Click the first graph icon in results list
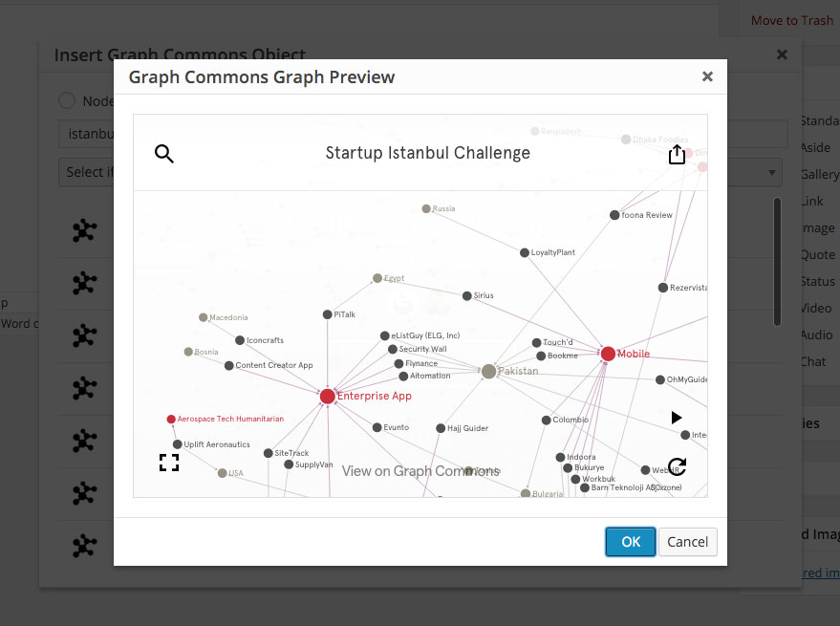840x626 pixels. [x=85, y=230]
